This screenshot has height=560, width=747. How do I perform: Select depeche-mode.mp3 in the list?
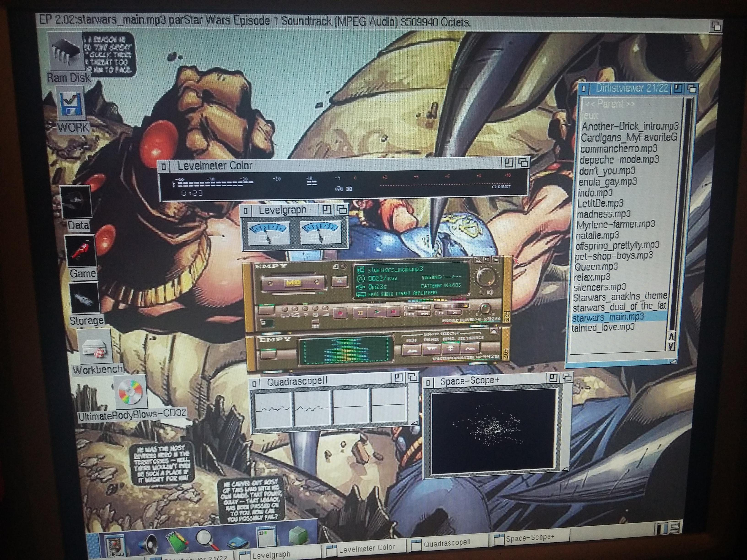click(619, 160)
